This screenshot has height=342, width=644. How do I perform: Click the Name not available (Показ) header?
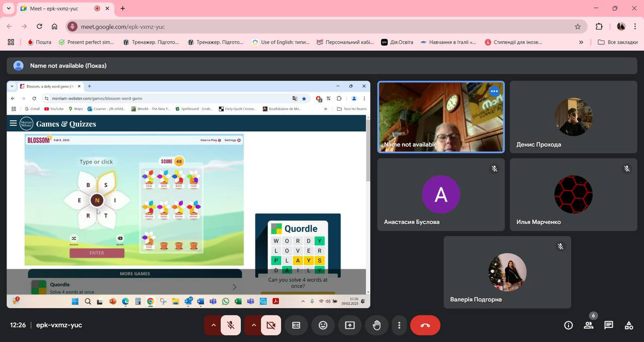point(68,65)
